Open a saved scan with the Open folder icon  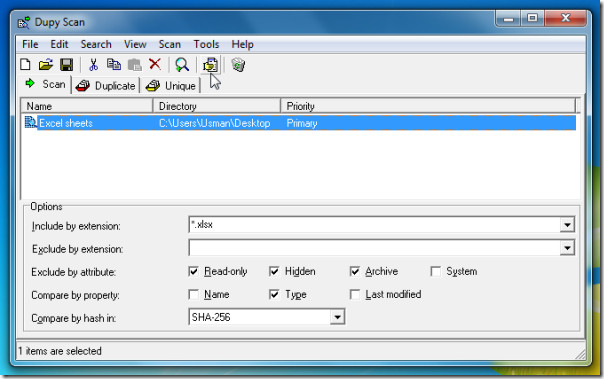[x=46, y=64]
